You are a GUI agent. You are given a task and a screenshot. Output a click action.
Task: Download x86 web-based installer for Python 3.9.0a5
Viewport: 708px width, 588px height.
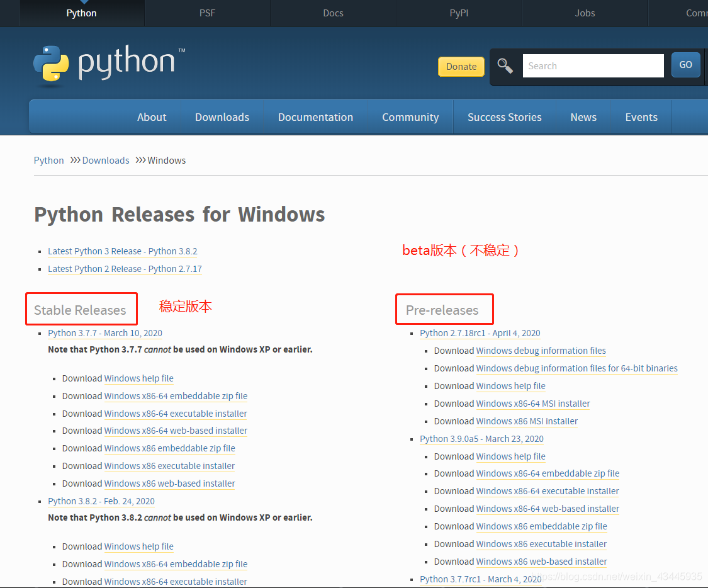[x=541, y=562]
